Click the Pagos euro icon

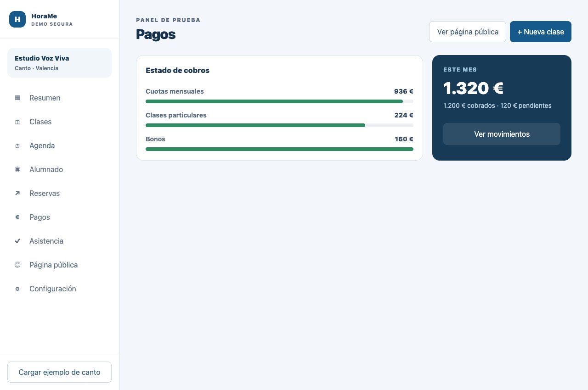coord(17,217)
